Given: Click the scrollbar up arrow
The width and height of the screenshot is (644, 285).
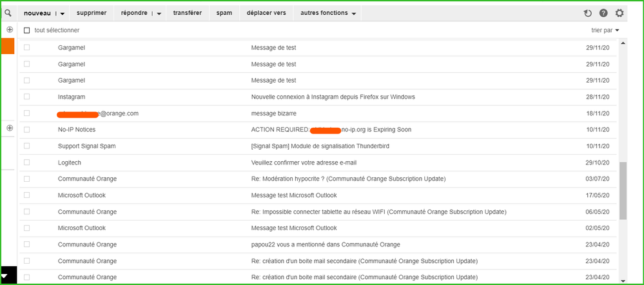Looking at the screenshot, I should [x=623, y=44].
